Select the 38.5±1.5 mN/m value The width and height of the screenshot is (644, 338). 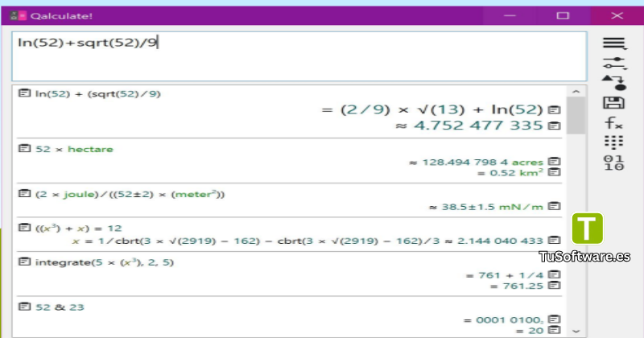pyautogui.click(x=492, y=207)
